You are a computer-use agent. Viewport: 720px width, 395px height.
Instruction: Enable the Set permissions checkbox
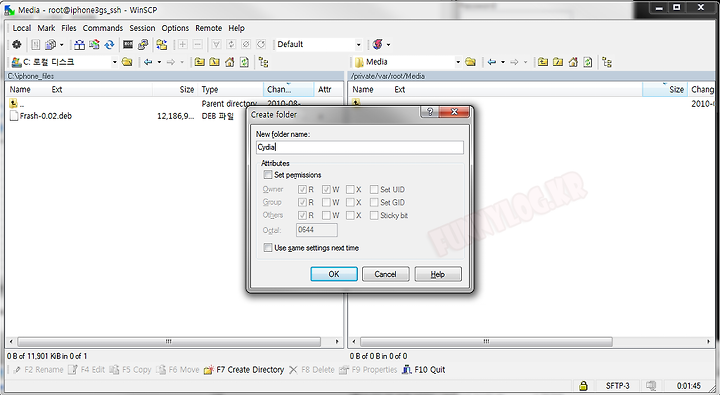coord(268,175)
